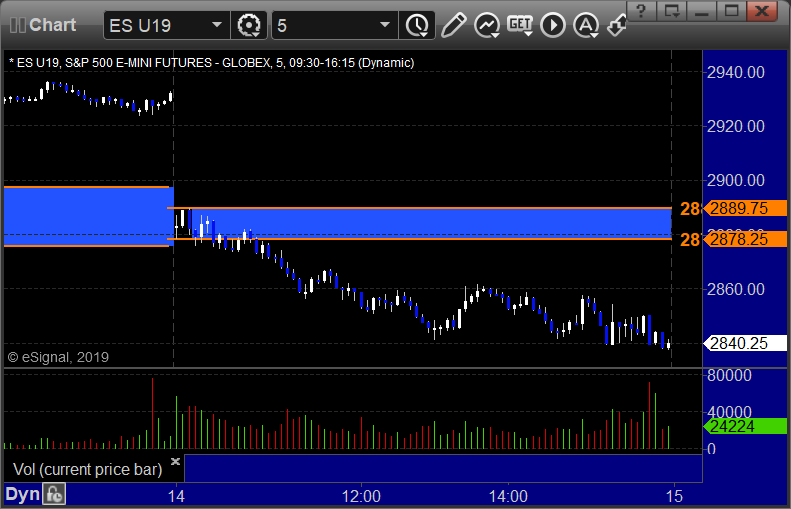Click the Chart window title
This screenshot has height=509, width=791.
[52, 25]
